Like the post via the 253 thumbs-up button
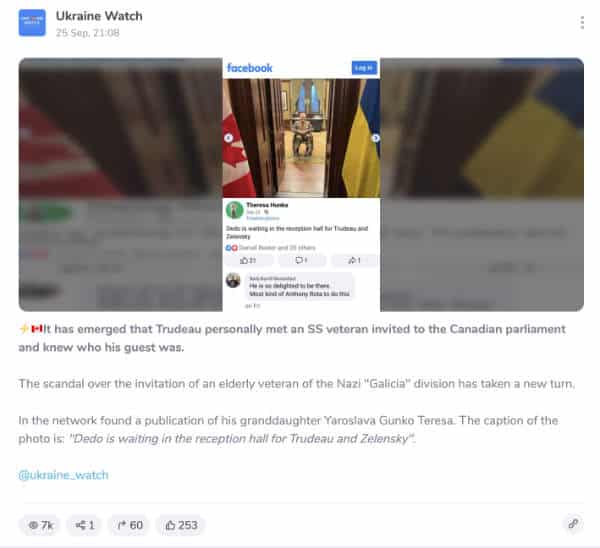 click(x=181, y=525)
